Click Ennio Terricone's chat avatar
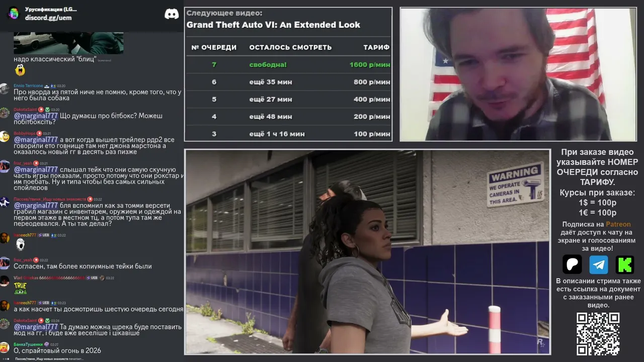The width and height of the screenshot is (644, 362). click(5, 89)
